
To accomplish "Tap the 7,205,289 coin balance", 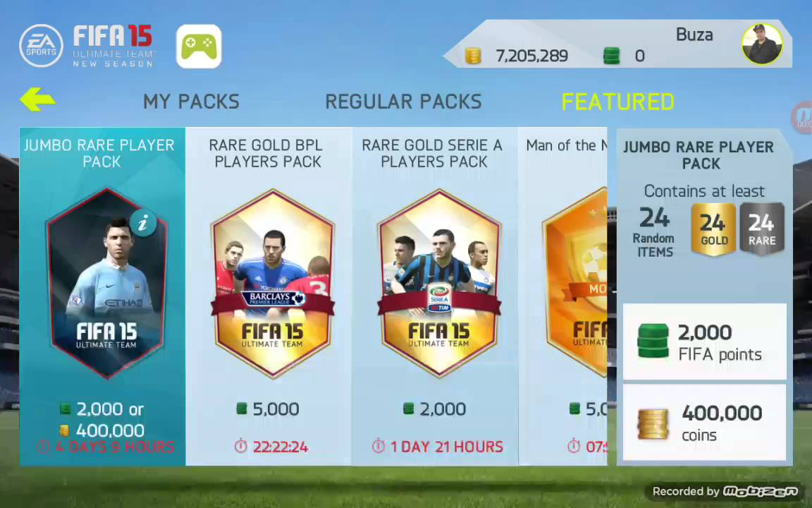I will tap(532, 56).
